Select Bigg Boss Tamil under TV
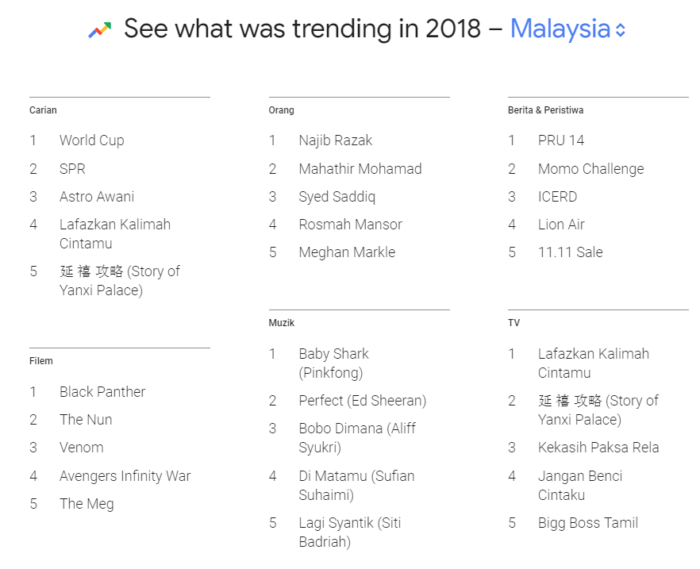Image resolution: width=700 pixels, height=569 pixels. tap(588, 523)
